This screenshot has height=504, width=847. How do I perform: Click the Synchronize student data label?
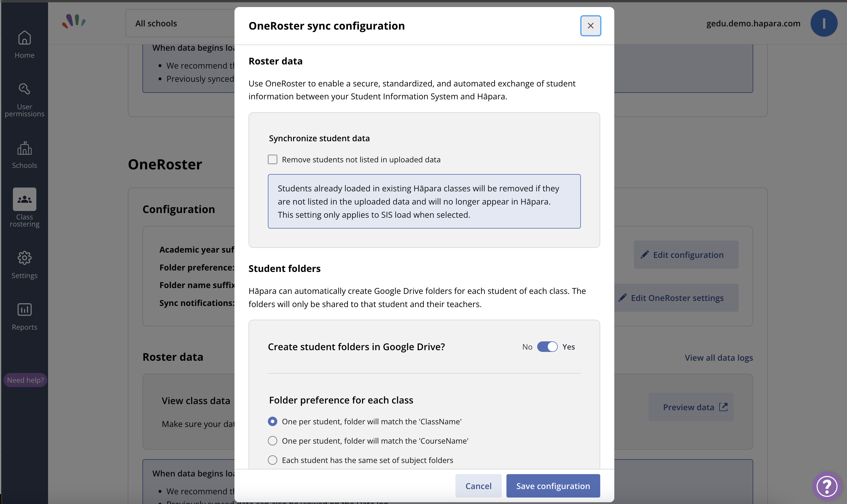[319, 138]
